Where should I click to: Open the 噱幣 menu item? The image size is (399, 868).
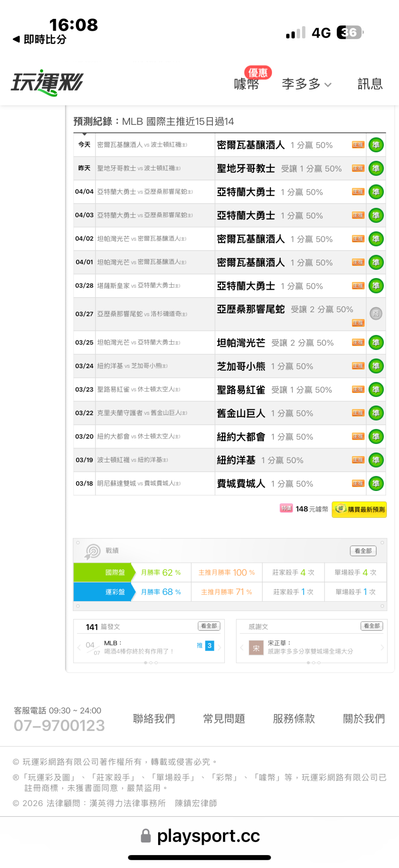pyautogui.click(x=246, y=84)
